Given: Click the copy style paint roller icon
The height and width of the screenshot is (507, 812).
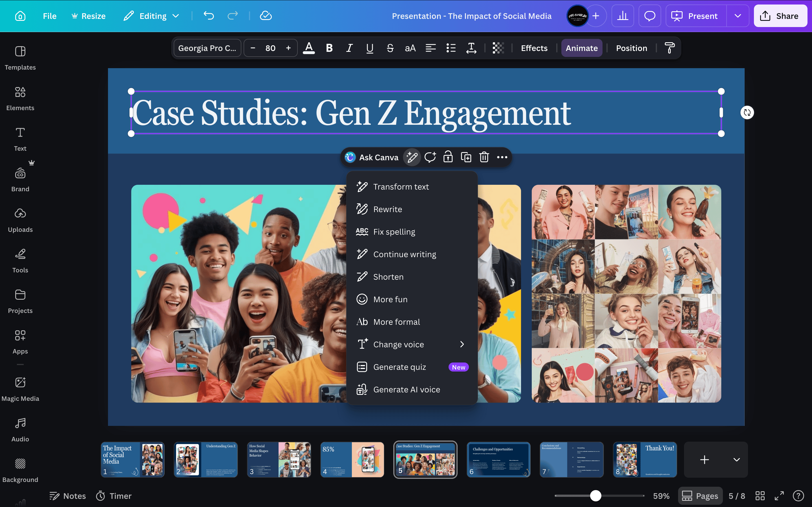Looking at the screenshot, I should point(669,48).
